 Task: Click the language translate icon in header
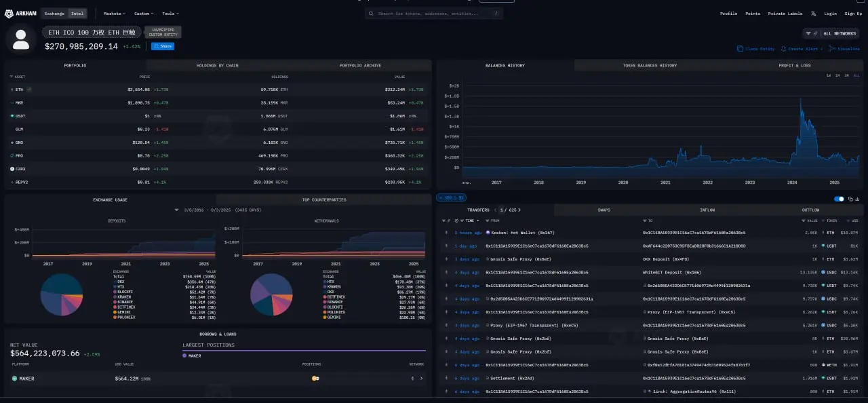point(813,14)
